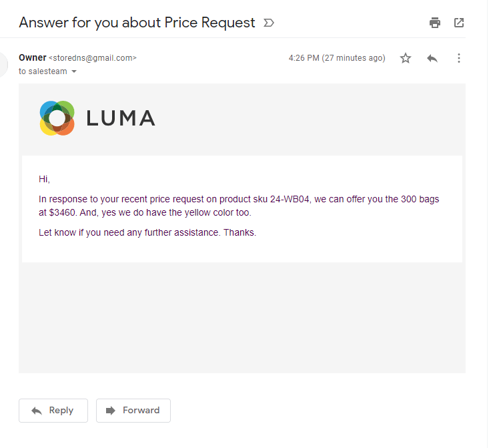The image size is (499, 448).
Task: Click the colorful Luma logo circle
Action: (57, 118)
